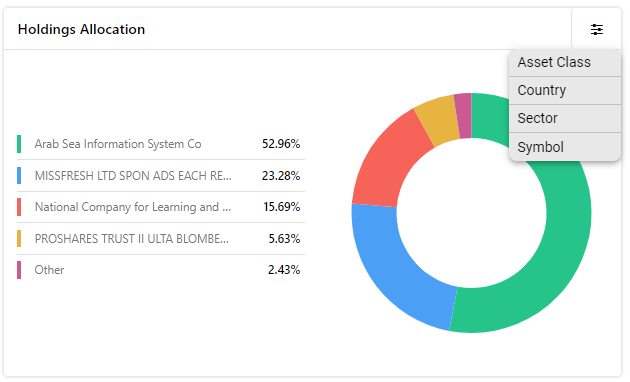Choose Country in the grouping menu
Screen dimensions: 630x382
pos(565,90)
